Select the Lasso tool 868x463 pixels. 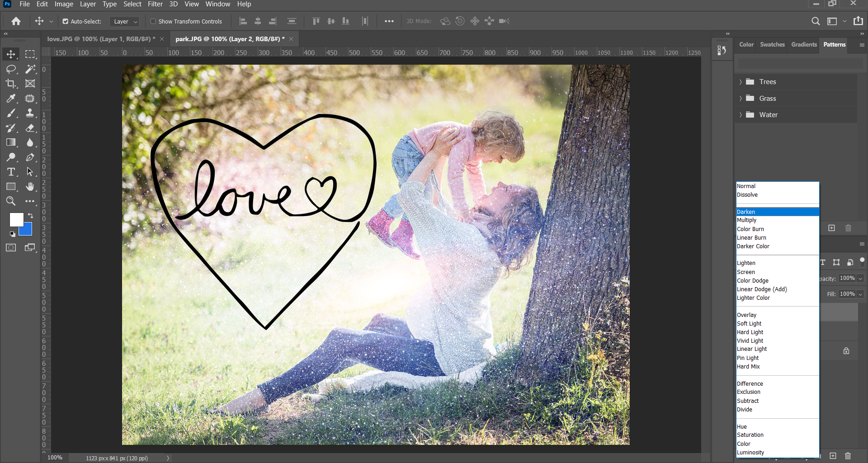[11, 69]
